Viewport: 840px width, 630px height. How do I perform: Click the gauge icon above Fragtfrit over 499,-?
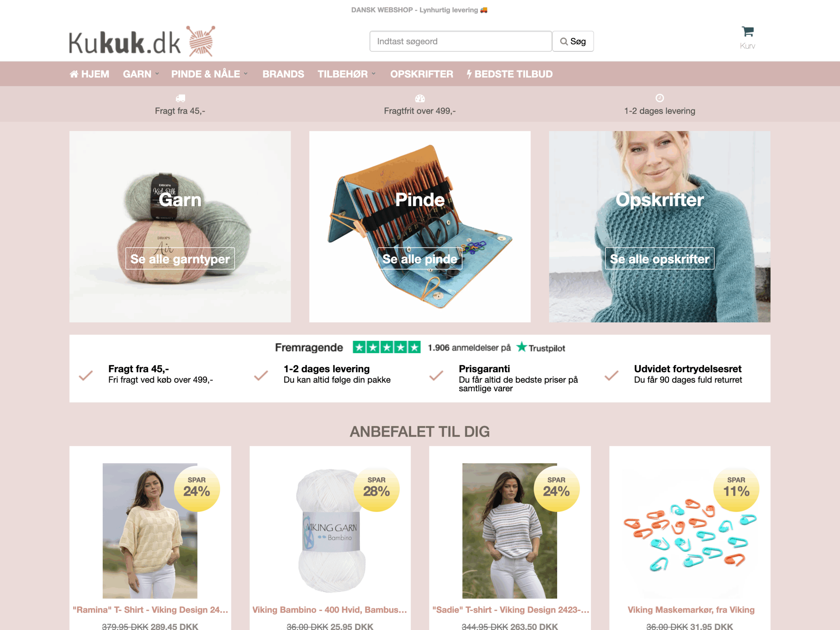(x=420, y=98)
